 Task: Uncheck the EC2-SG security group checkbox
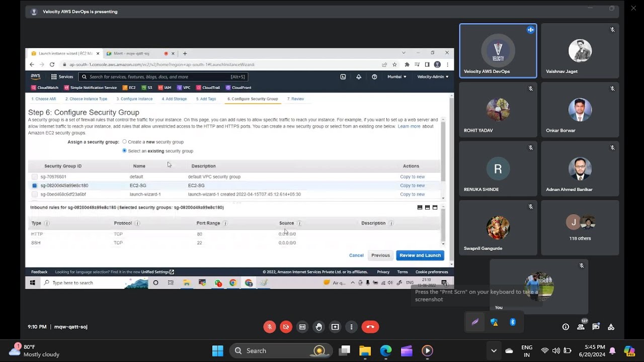click(x=34, y=186)
